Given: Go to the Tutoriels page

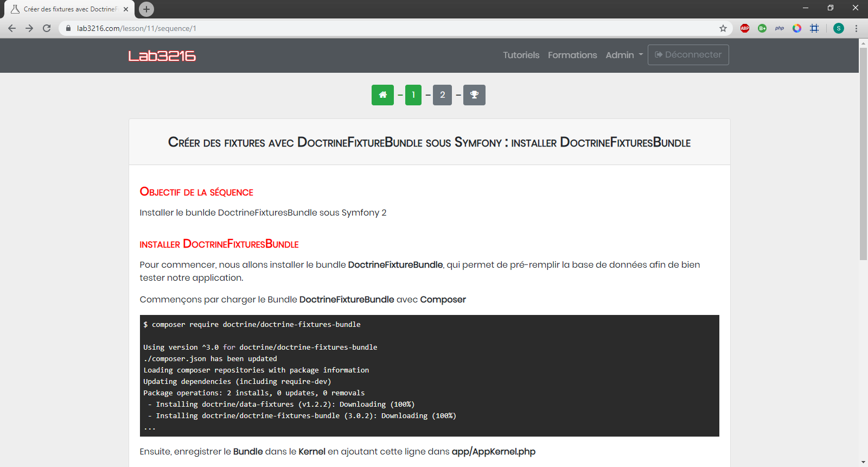Looking at the screenshot, I should [521, 55].
